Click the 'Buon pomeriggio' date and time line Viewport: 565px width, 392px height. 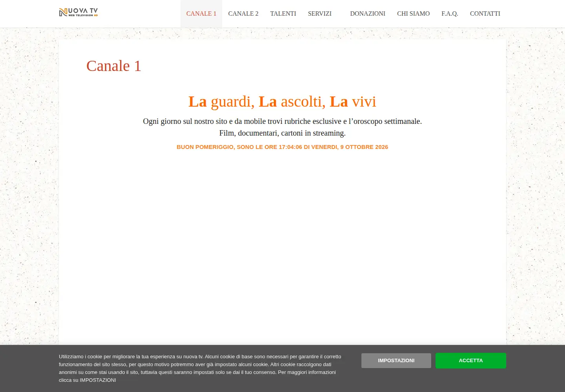pos(282,147)
